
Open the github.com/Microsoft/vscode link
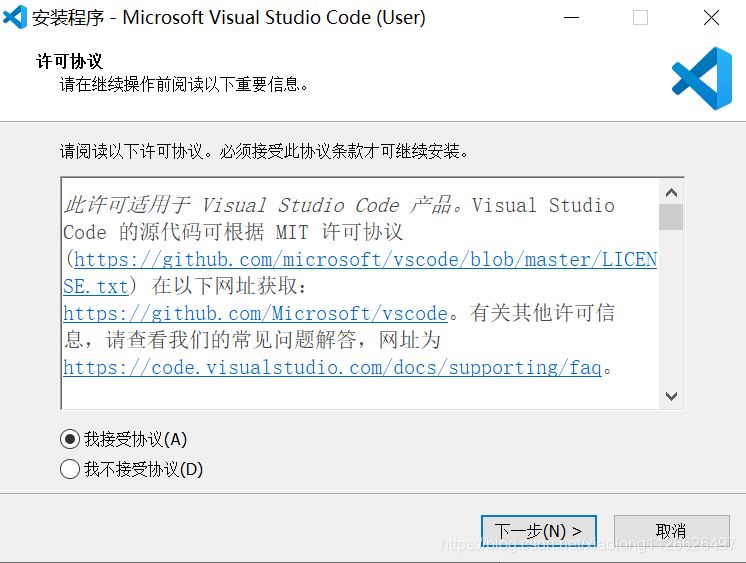click(x=255, y=314)
